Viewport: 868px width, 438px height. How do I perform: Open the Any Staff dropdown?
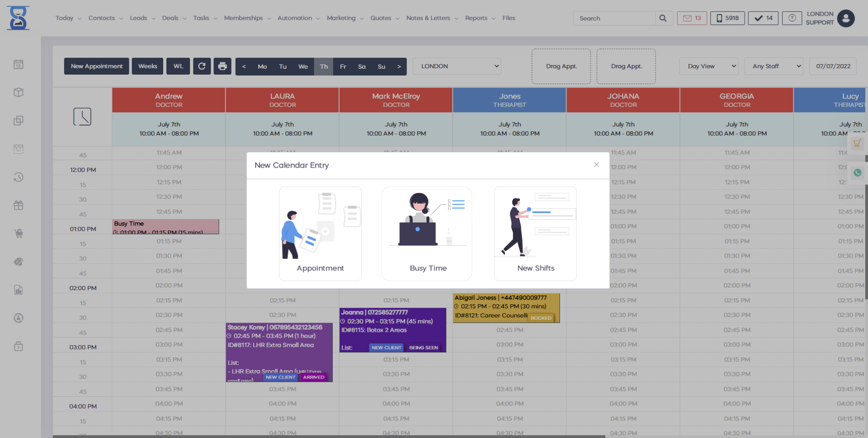[774, 66]
